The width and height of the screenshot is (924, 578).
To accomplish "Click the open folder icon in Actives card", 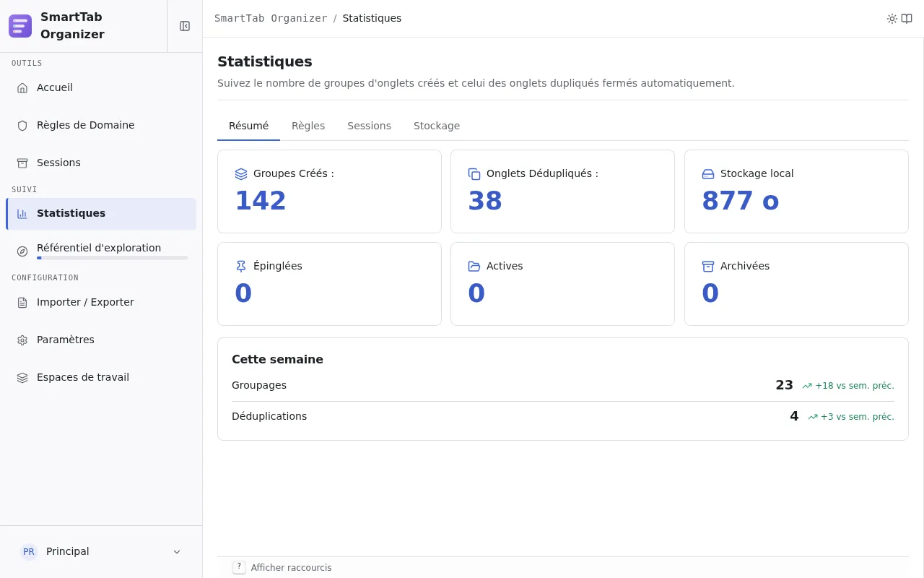I will 474,267.
